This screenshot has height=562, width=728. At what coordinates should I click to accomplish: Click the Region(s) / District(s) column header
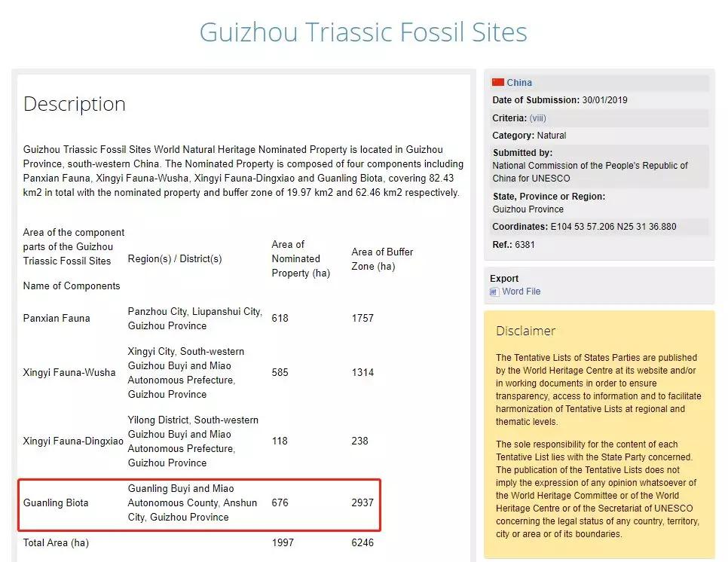(x=175, y=259)
